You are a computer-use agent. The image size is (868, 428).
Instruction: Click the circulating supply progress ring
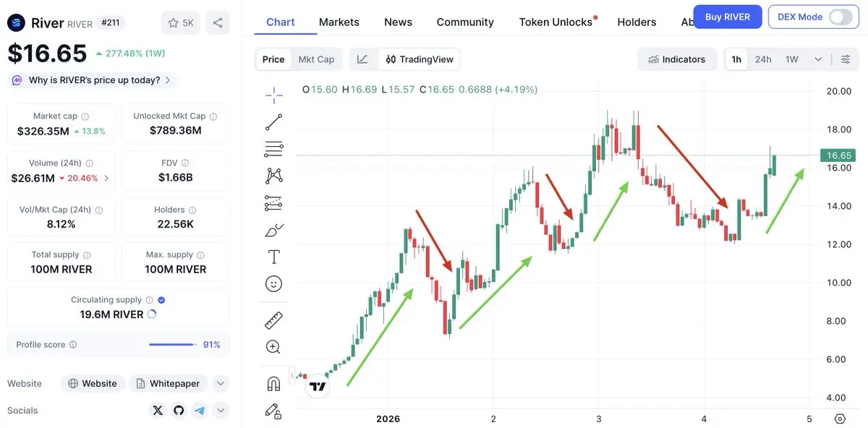(x=152, y=314)
